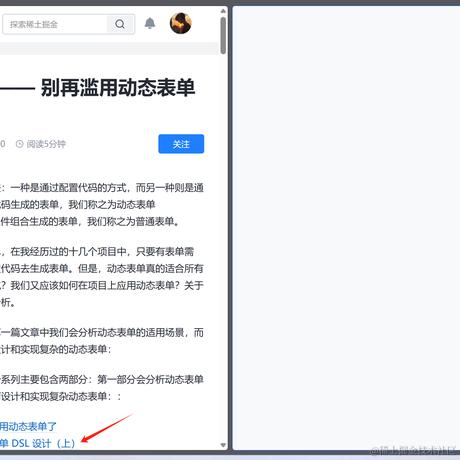The image size is (460, 460).
Task: Click the blue 关注 button
Action: pos(181,144)
